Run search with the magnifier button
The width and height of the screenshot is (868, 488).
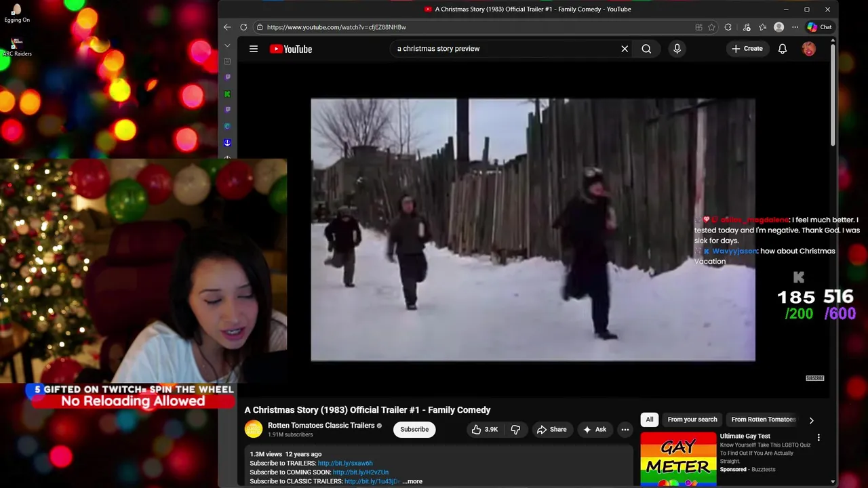(646, 49)
